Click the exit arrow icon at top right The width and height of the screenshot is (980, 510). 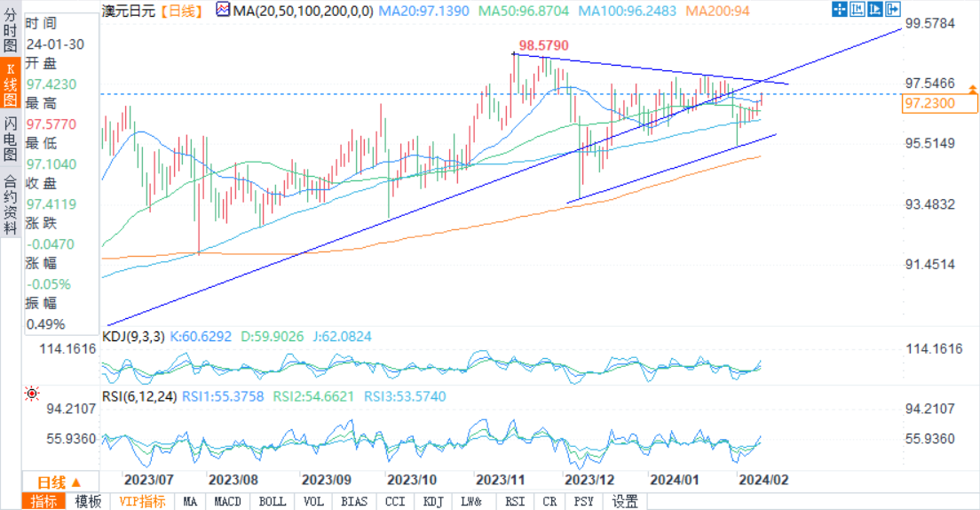(x=894, y=10)
